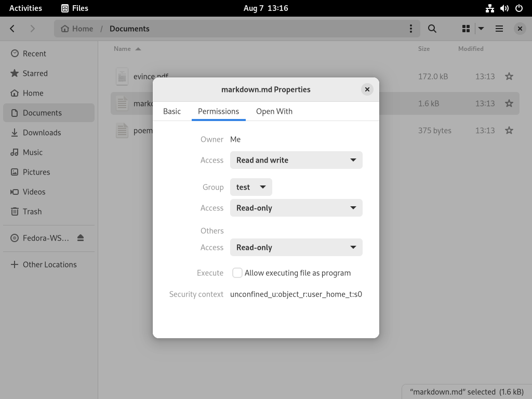Switch to the Open With tab
532x399 pixels.
click(274, 111)
